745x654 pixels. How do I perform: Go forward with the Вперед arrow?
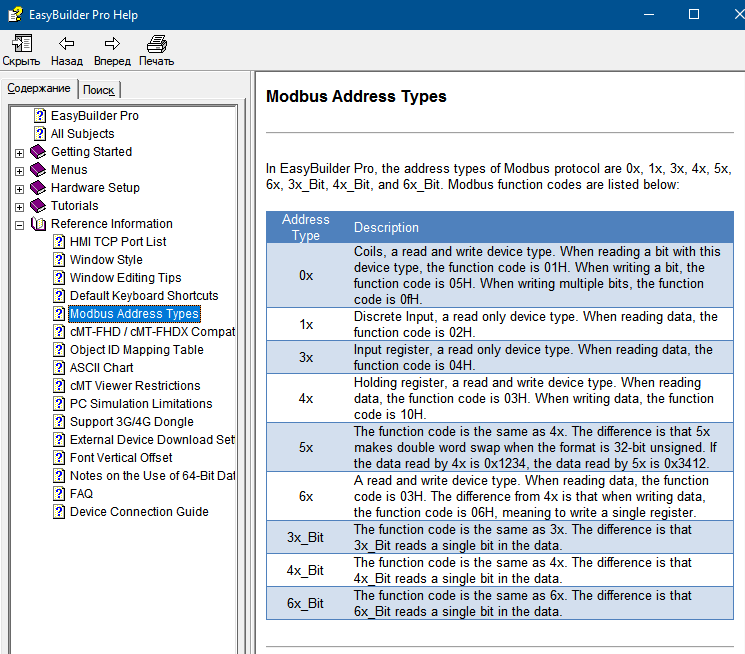pos(112,44)
